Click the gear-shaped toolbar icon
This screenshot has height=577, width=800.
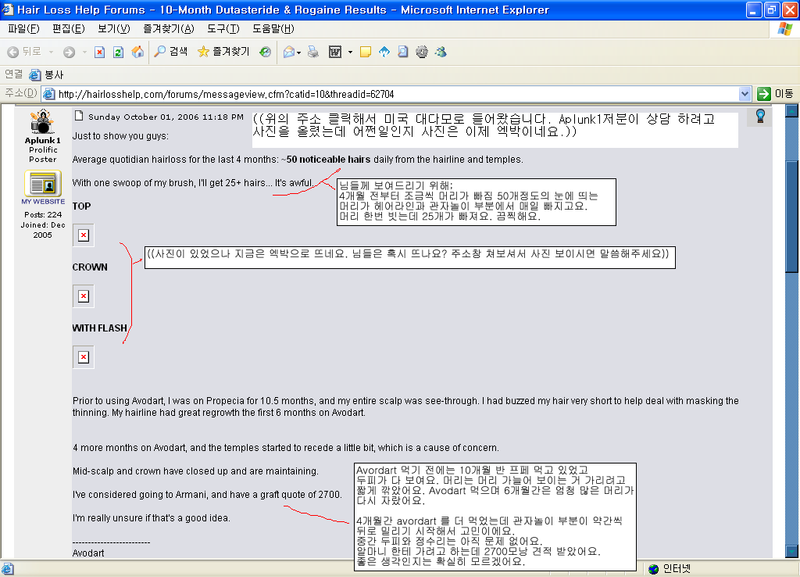tap(421, 52)
